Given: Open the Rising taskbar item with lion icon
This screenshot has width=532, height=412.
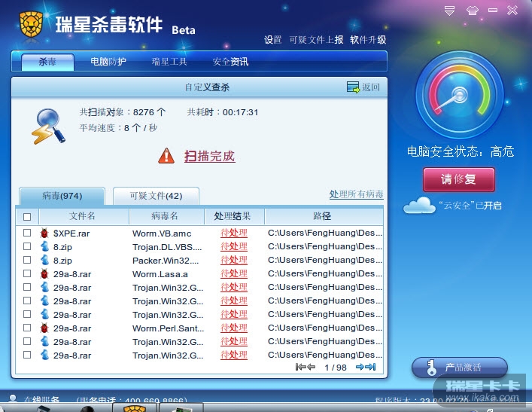Looking at the screenshot, I should coord(135,407).
